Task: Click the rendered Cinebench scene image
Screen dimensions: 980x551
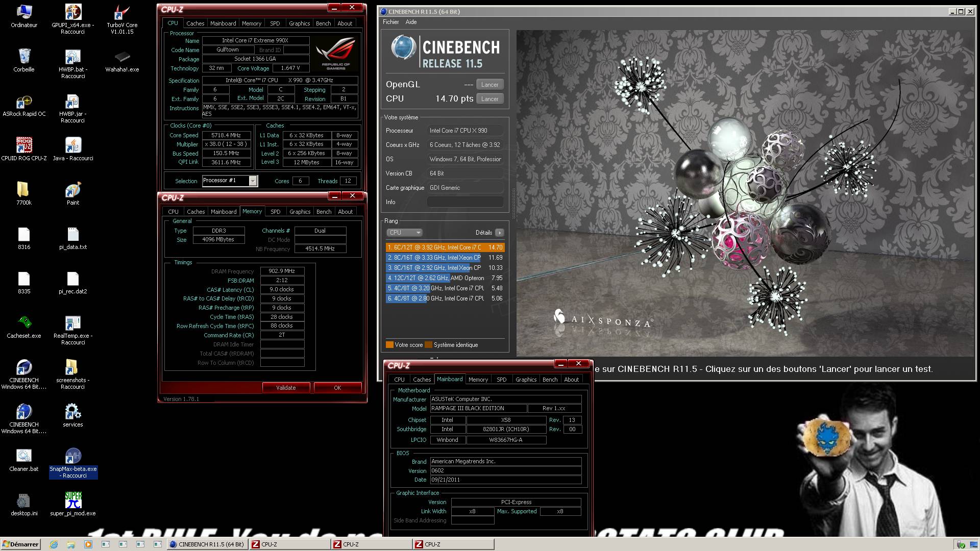Action: click(x=745, y=193)
